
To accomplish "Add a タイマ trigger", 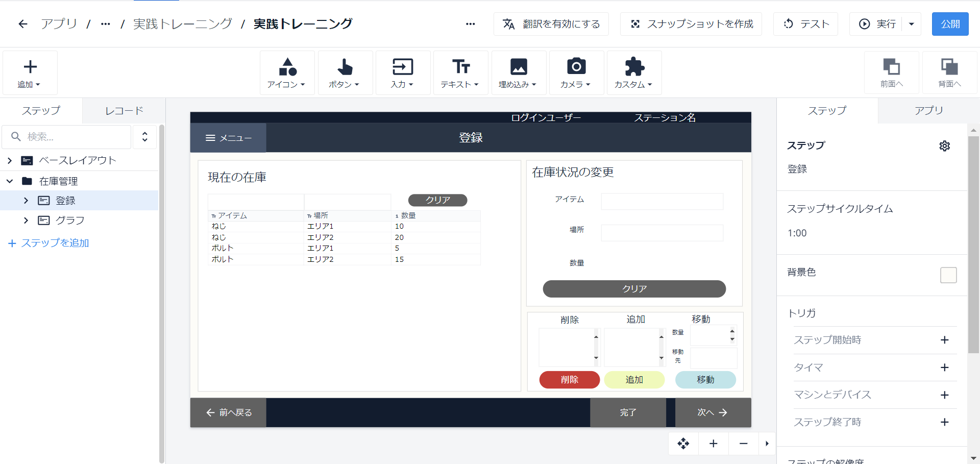I will (945, 368).
